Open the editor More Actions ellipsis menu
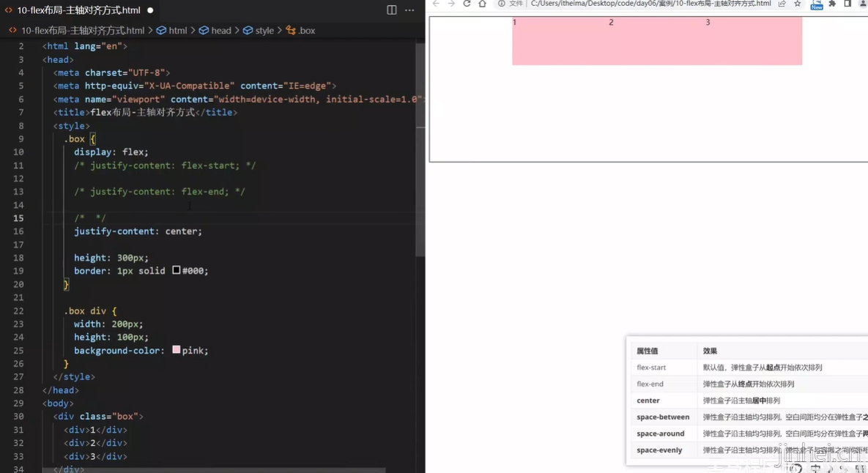Screen dimensions: 868x473 pyautogui.click(x=409, y=10)
